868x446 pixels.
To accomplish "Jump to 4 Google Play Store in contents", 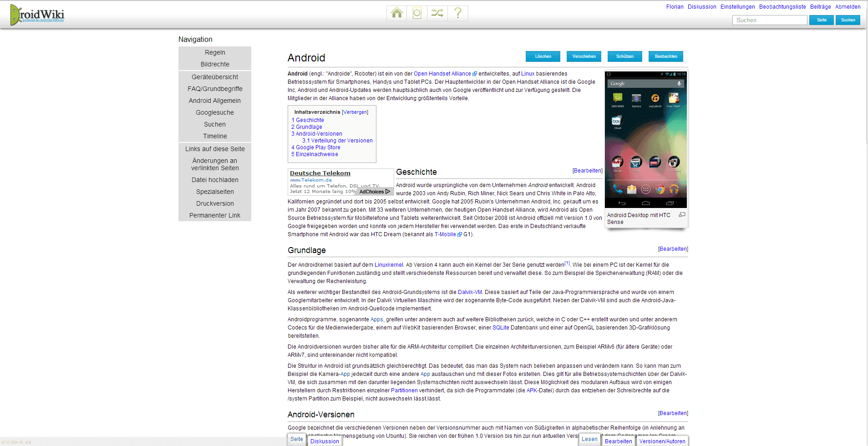I will pyautogui.click(x=316, y=147).
